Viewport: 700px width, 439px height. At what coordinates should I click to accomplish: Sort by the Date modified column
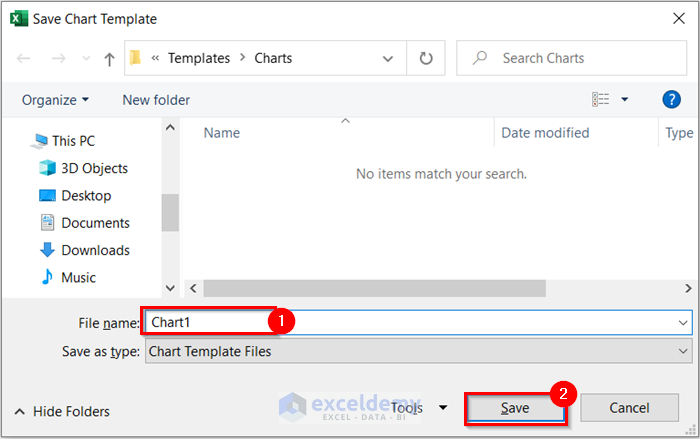[x=545, y=133]
